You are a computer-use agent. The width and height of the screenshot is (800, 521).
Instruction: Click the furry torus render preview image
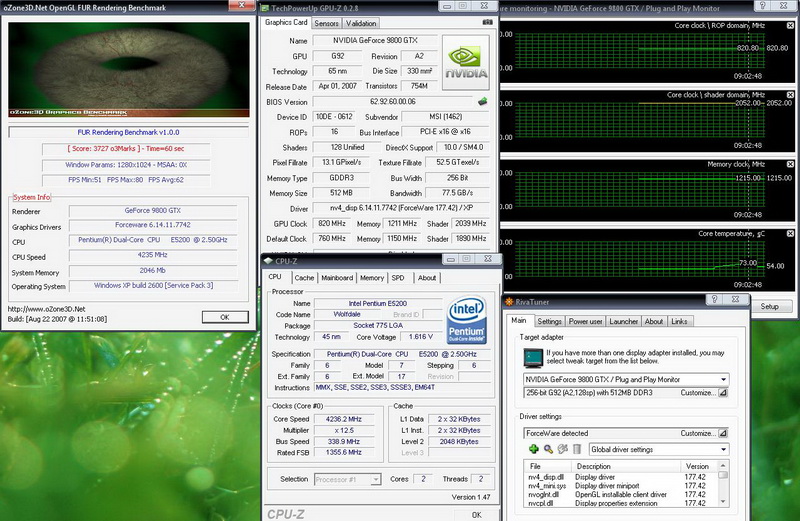[129, 69]
